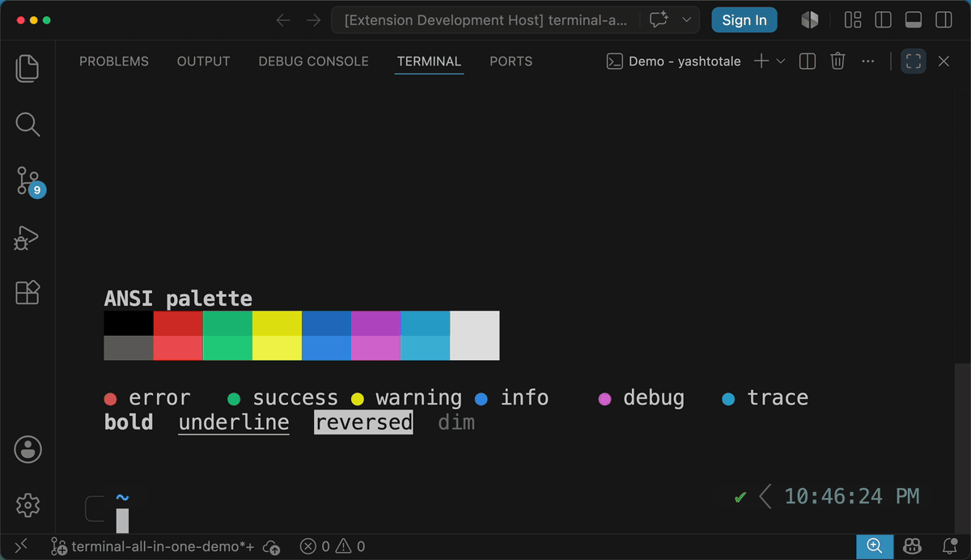Open a remote window from status bar
Image resolution: width=971 pixels, height=560 pixels.
click(x=21, y=546)
